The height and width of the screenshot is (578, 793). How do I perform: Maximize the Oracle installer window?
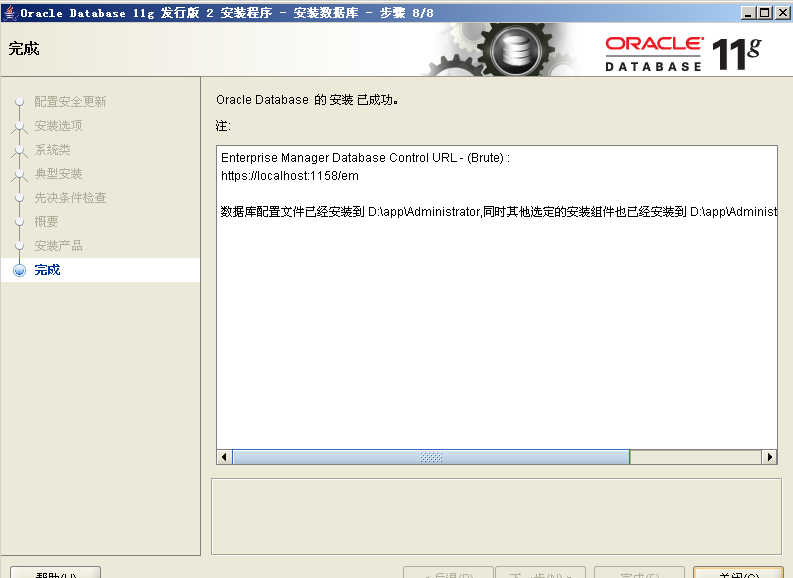(765, 13)
